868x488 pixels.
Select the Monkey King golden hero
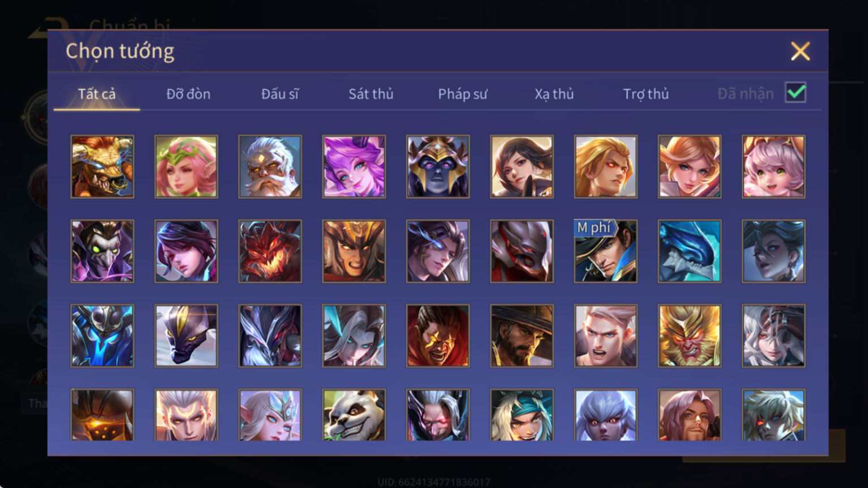tap(690, 336)
